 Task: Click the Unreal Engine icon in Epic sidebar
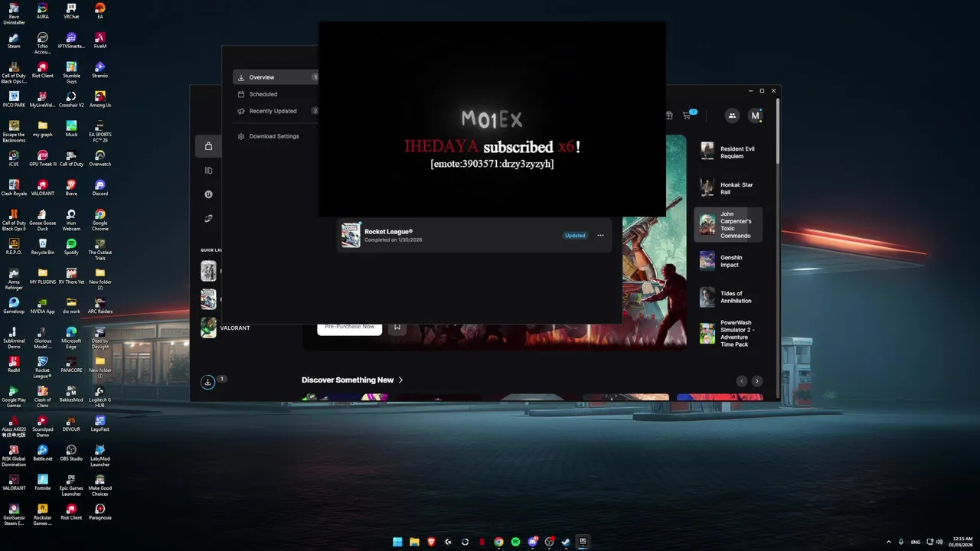click(208, 194)
